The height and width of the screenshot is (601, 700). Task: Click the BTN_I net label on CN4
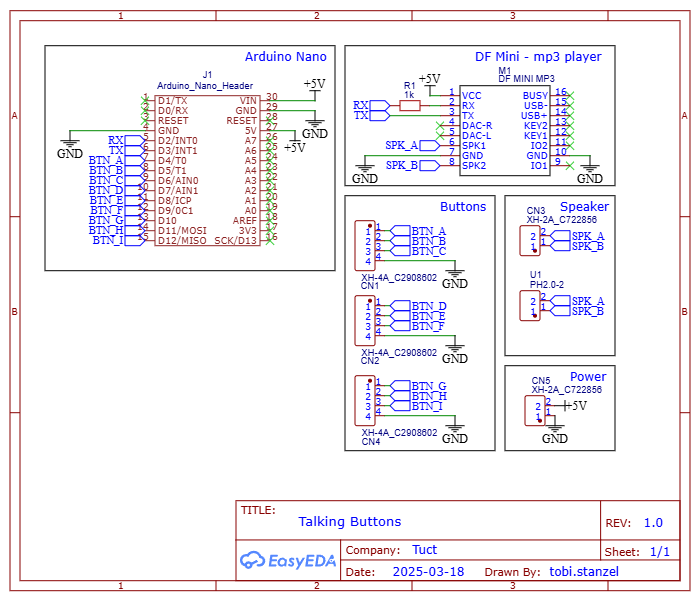[x=428, y=407]
